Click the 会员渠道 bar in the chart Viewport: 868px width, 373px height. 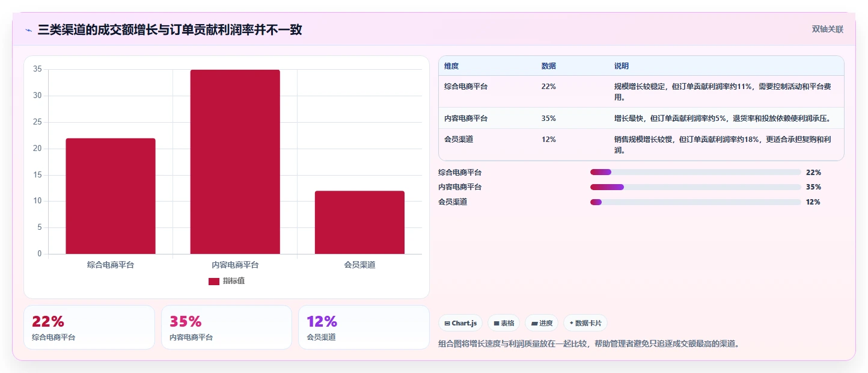click(x=359, y=223)
